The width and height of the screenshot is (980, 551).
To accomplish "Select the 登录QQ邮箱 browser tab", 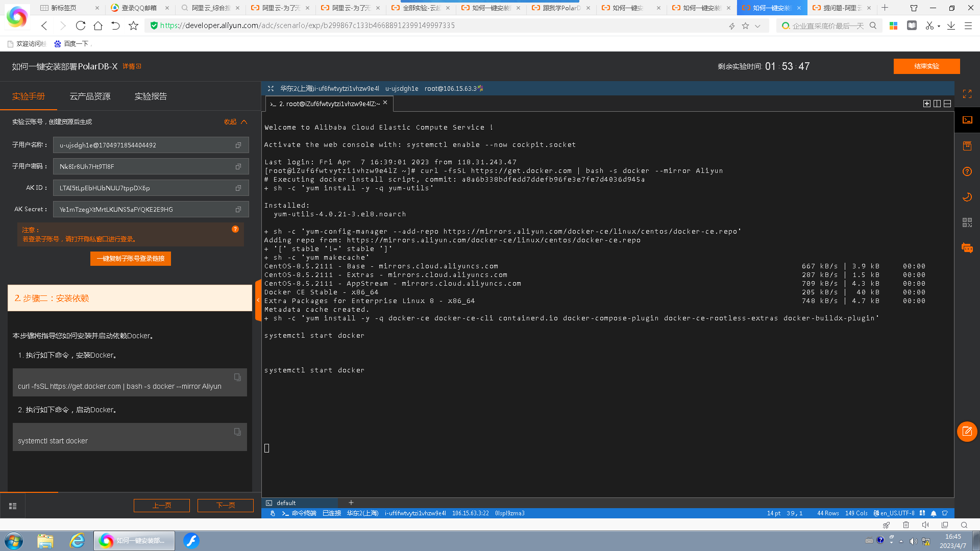I will [140, 8].
